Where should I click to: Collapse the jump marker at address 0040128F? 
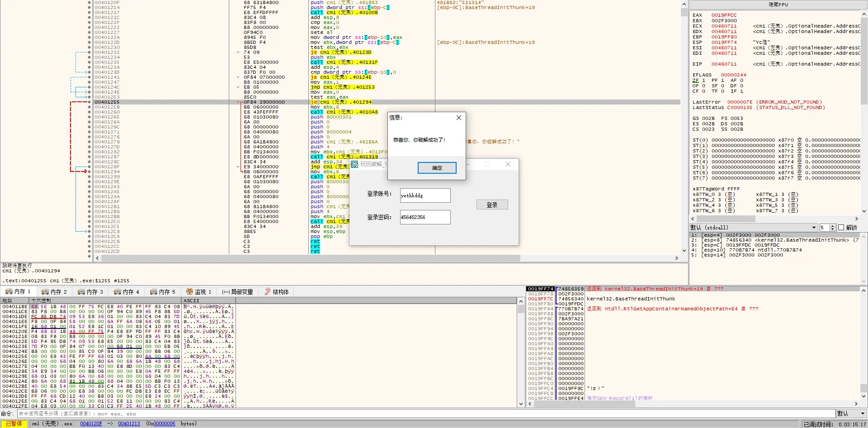238,167
